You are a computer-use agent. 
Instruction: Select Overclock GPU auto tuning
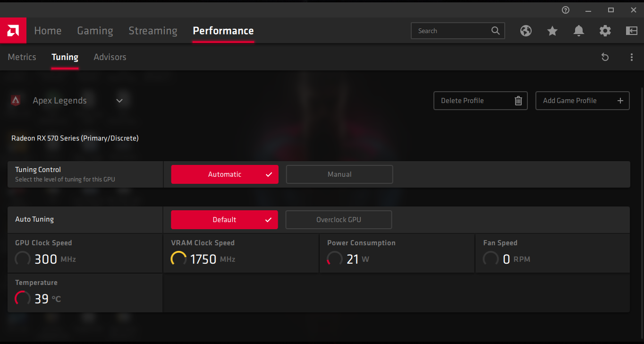(339, 220)
